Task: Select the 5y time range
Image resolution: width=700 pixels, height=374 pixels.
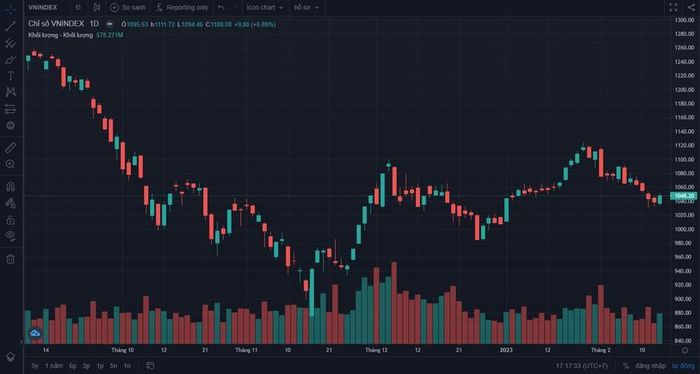Action: coord(35,366)
